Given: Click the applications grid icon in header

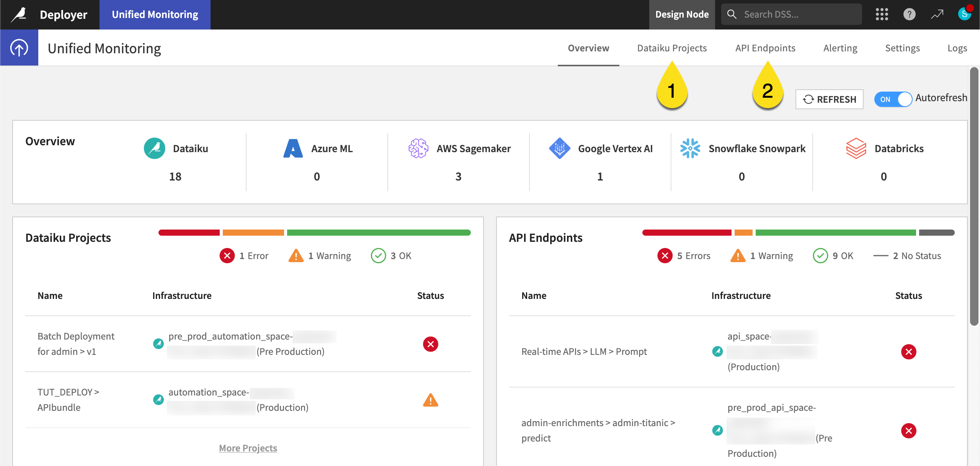Looking at the screenshot, I should 882,14.
